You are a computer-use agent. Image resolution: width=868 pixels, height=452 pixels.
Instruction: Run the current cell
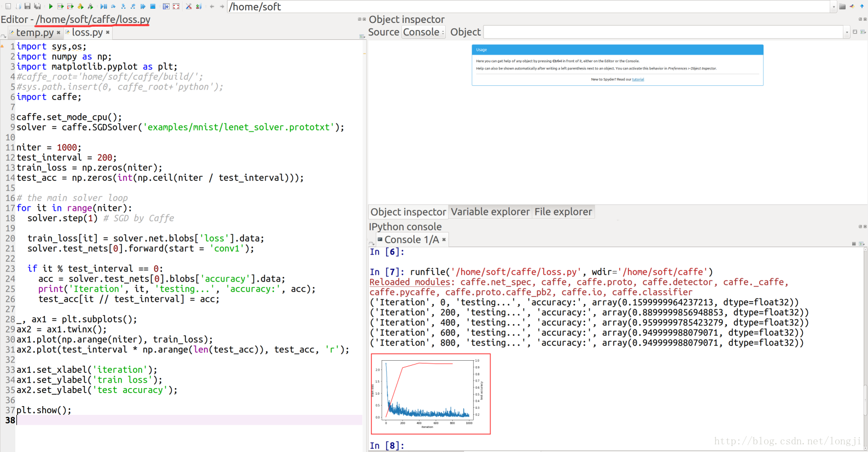coord(60,7)
